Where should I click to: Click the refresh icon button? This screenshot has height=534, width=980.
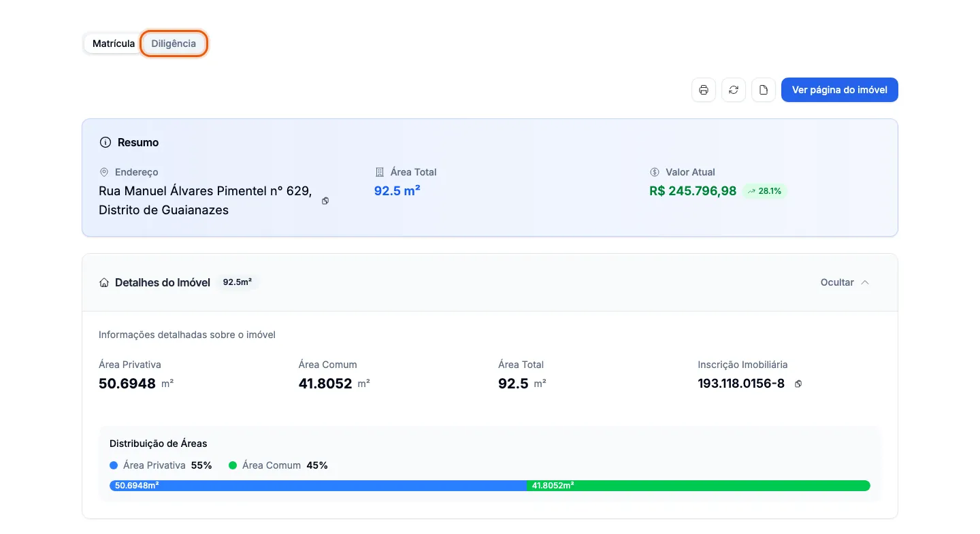[734, 90]
